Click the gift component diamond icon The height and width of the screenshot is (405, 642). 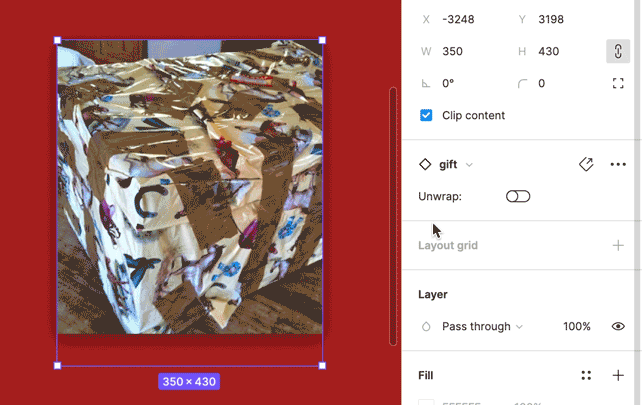pyautogui.click(x=425, y=164)
